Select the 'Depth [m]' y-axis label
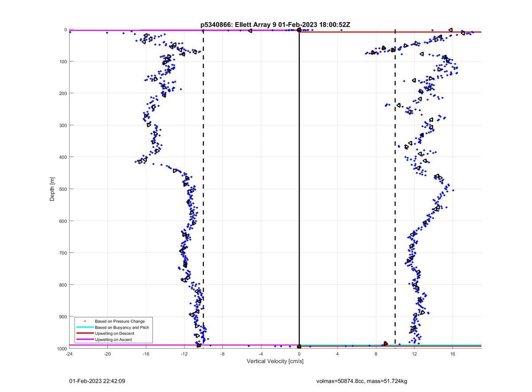The image size is (532, 392). tap(52, 189)
